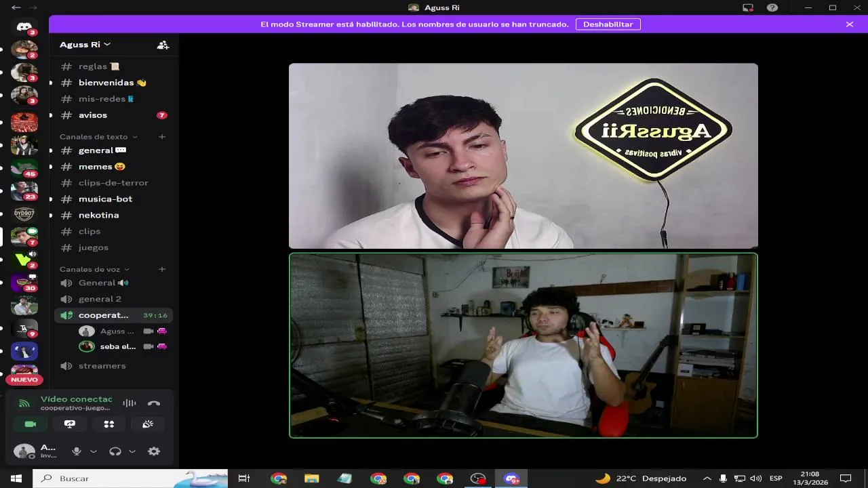Click the camera icon beside Aguss voice user
The image size is (868, 488).
[148, 331]
